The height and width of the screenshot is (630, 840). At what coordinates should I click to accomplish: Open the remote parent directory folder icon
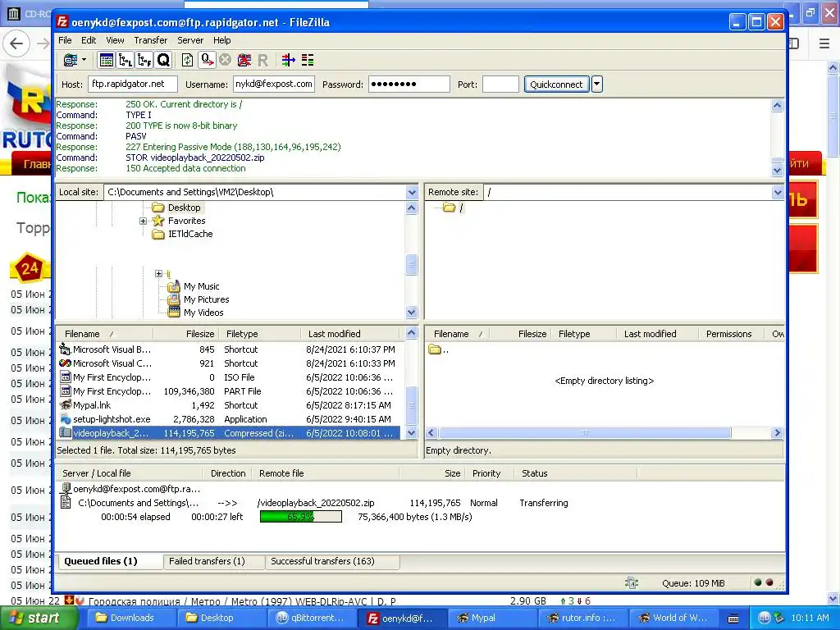coord(435,349)
